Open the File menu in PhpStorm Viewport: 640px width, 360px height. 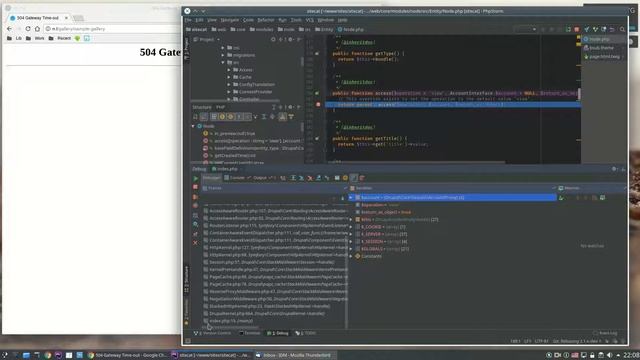tap(188, 20)
